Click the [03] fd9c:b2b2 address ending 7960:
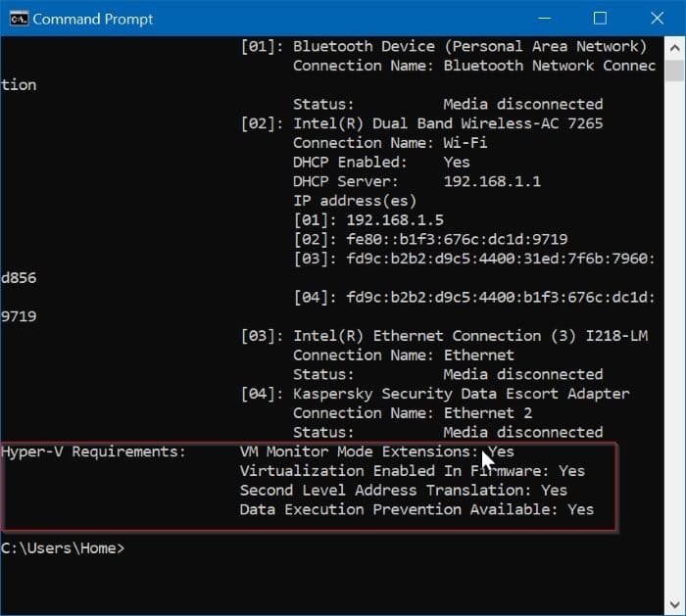 pos(501,259)
